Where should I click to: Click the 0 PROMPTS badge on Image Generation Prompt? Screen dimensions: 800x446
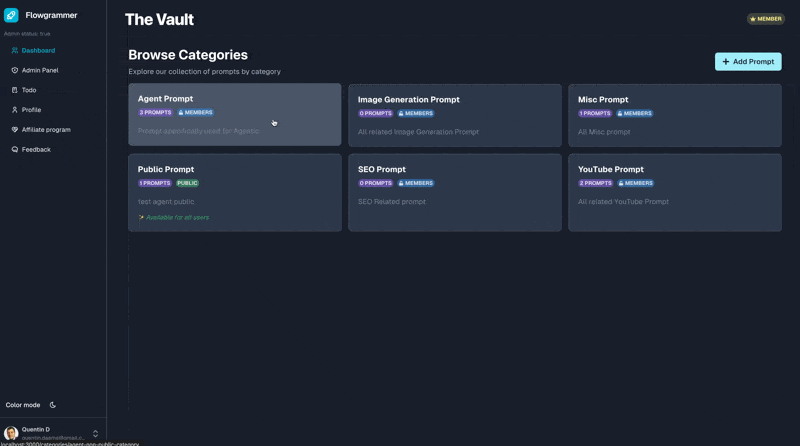[x=376, y=113]
